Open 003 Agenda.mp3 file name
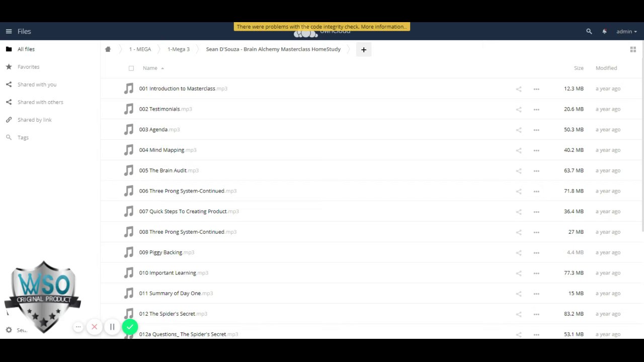644x362 pixels. 159,130
